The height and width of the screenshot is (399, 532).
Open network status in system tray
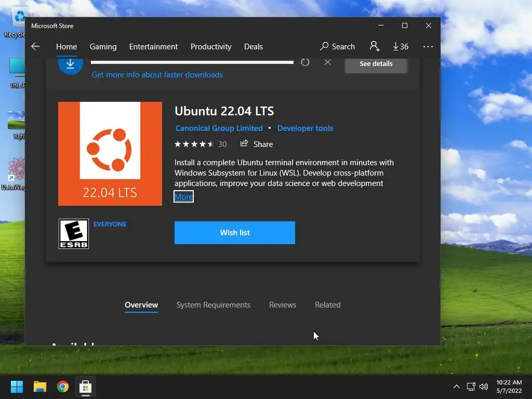point(471,387)
